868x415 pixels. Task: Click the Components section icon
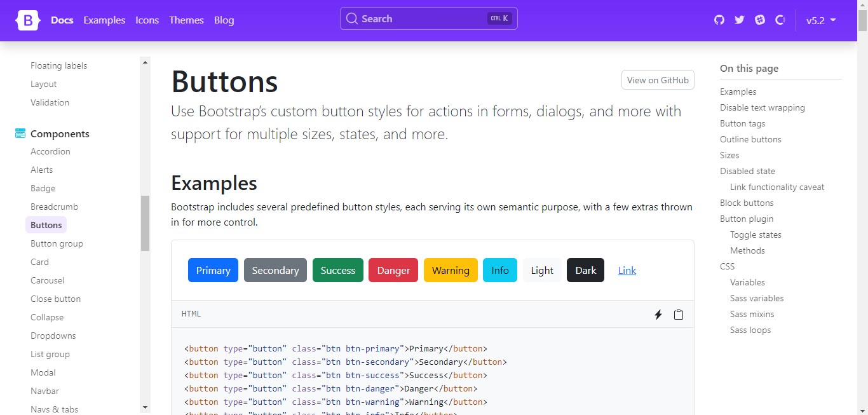(20, 133)
